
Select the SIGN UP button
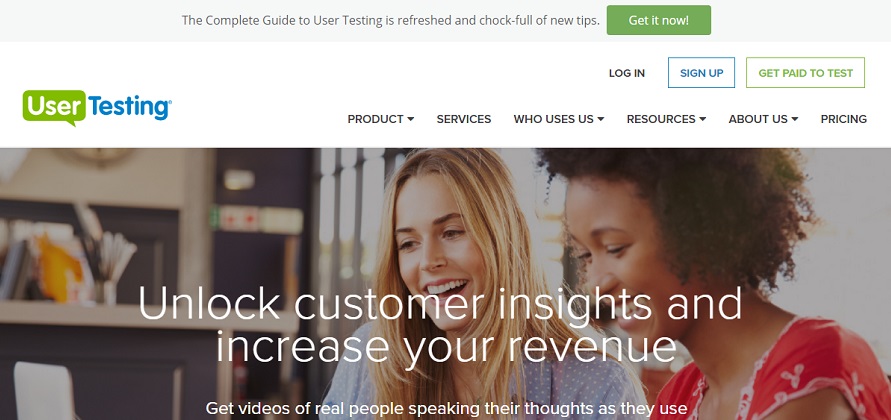[701, 73]
